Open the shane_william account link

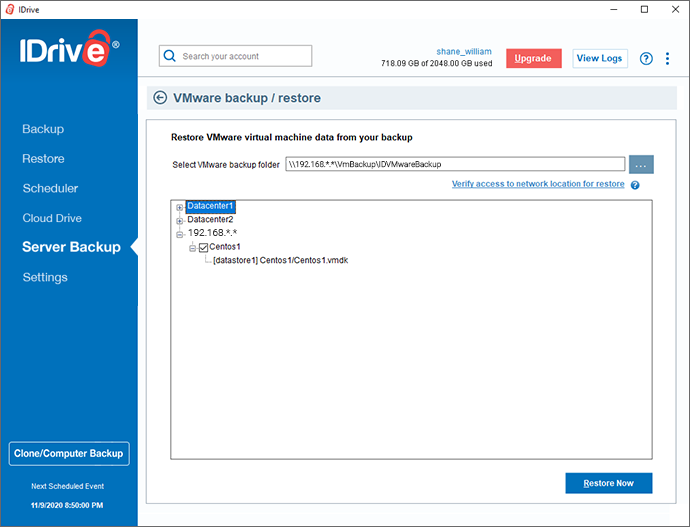(x=464, y=51)
